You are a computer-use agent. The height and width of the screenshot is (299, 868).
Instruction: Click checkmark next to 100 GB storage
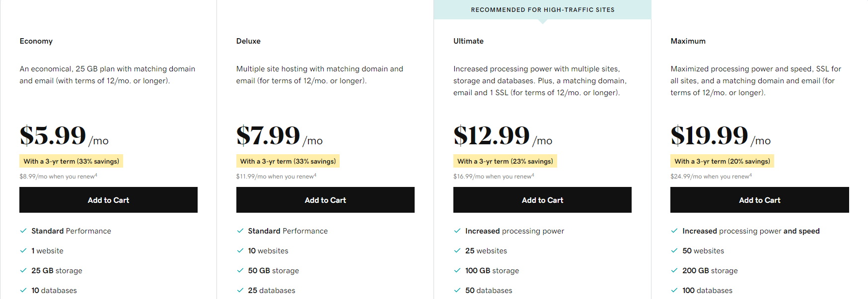[x=457, y=270]
